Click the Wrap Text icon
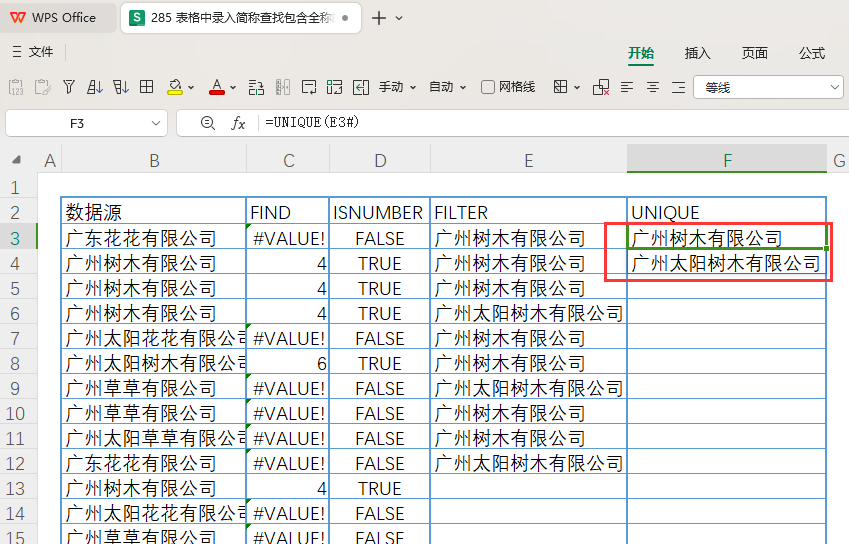 click(309, 87)
